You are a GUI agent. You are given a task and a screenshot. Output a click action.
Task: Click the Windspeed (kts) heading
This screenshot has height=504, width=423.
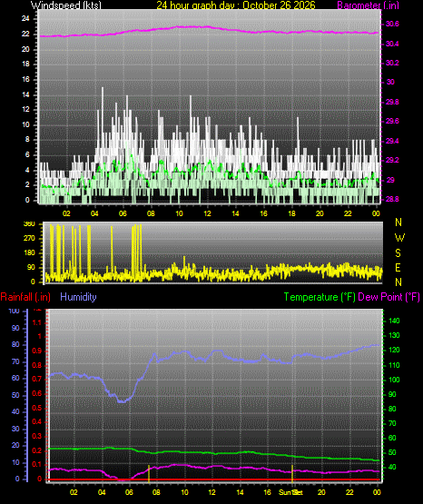[66, 5]
